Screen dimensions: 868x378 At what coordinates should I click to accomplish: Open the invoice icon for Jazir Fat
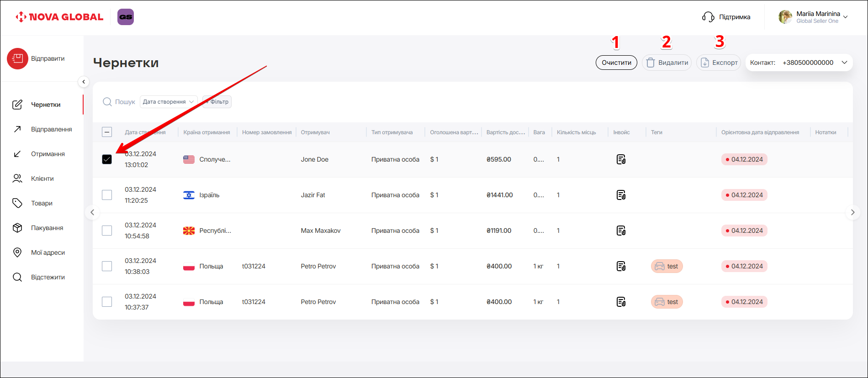(621, 195)
